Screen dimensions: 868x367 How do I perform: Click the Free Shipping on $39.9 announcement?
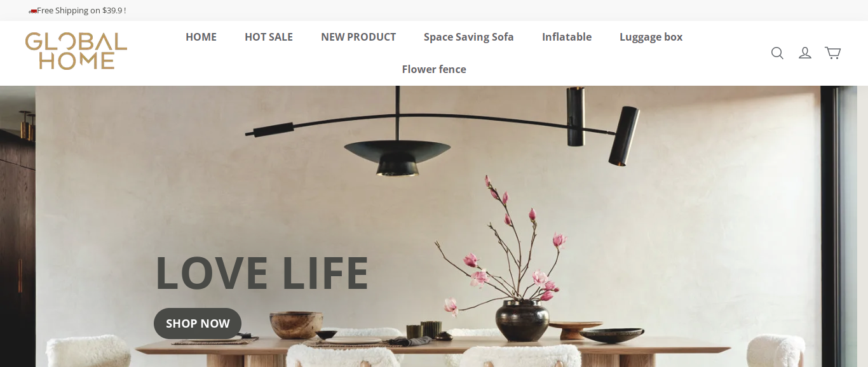tap(81, 11)
